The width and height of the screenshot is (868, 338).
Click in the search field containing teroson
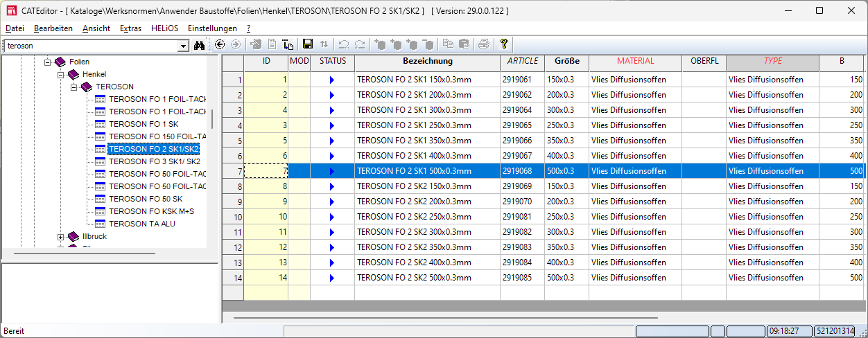point(90,46)
